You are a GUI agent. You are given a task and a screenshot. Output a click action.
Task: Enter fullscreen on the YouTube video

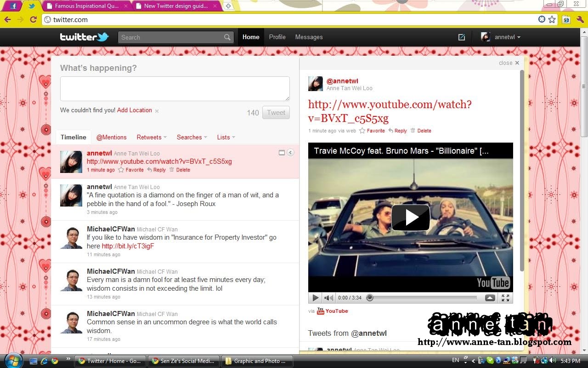point(505,298)
